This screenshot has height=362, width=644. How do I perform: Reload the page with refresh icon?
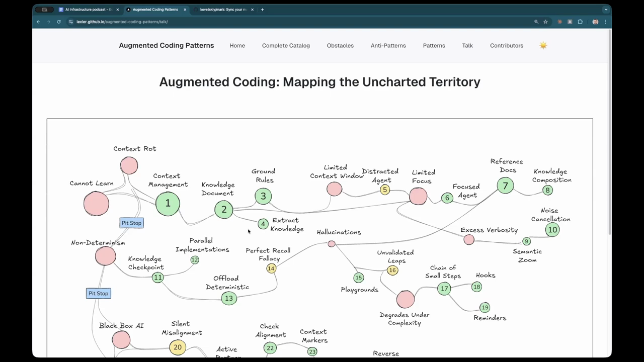[59, 22]
